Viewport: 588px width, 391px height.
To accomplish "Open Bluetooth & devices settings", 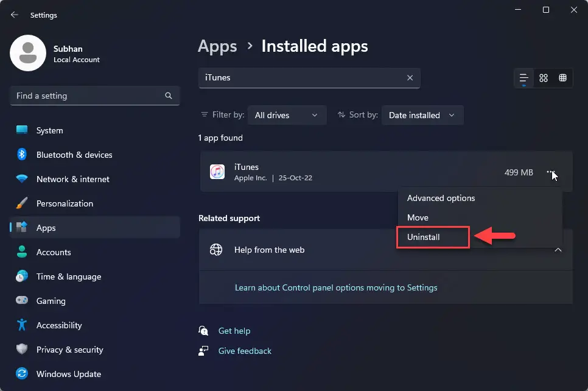I will coord(74,155).
